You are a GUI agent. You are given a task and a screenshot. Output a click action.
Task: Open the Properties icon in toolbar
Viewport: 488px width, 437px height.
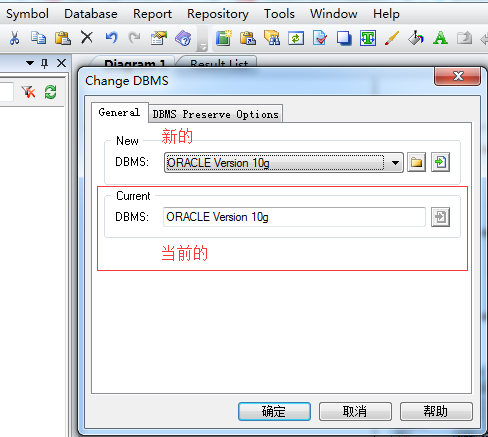click(159, 38)
